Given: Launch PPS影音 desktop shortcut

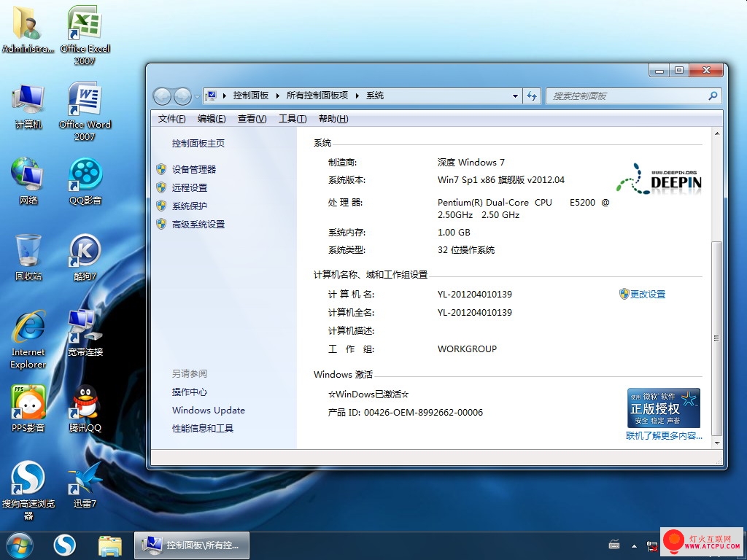Looking at the screenshot, I should [x=28, y=408].
